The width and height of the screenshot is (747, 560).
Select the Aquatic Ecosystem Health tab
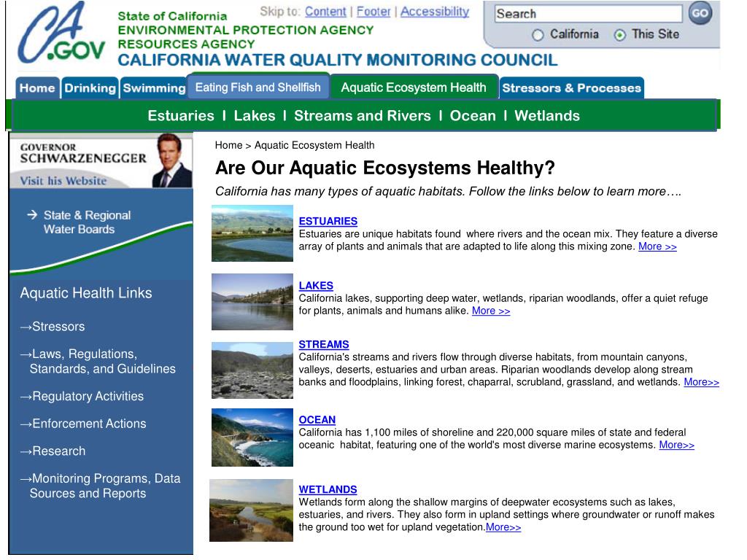[x=414, y=87]
